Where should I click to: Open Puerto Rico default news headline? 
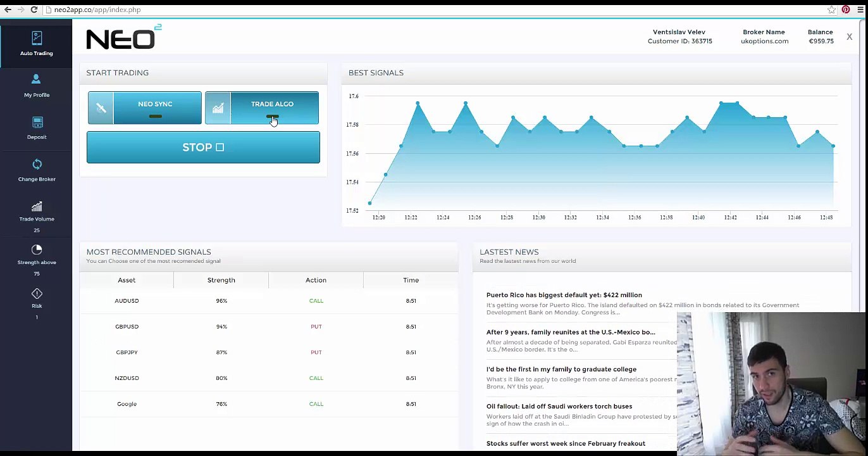pos(564,295)
